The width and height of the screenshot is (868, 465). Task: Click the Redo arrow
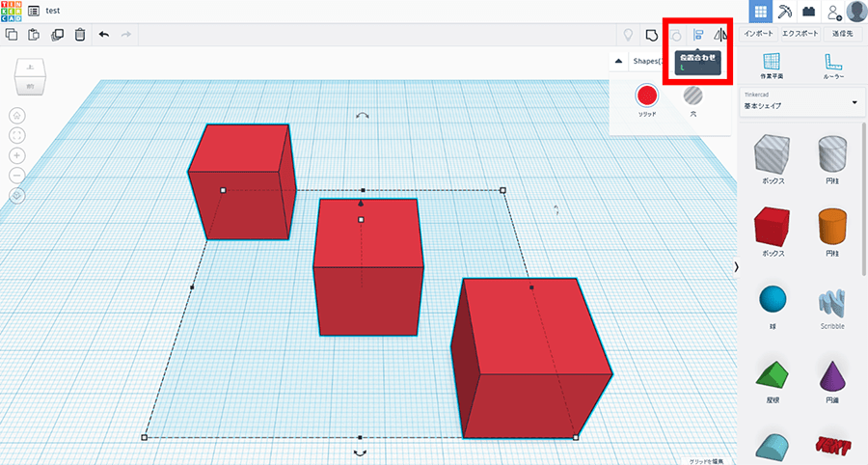(126, 35)
